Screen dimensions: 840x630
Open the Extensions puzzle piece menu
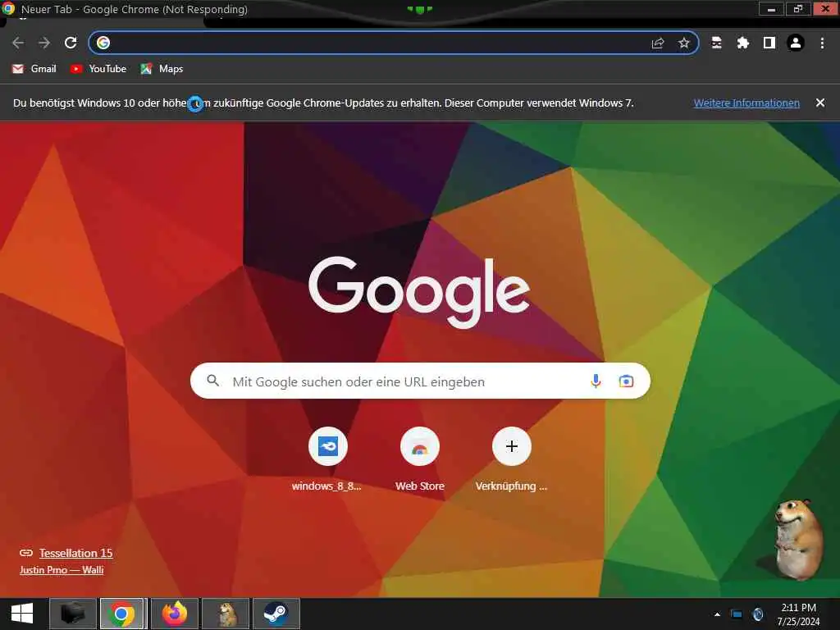(742, 43)
